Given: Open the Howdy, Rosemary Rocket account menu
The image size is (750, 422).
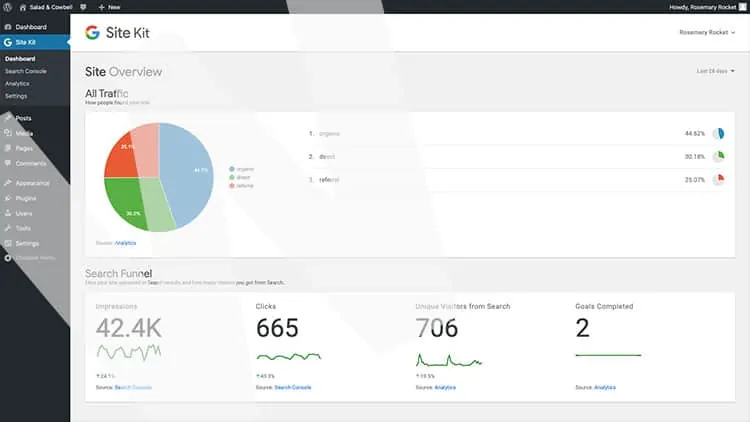Looking at the screenshot, I should coord(702,7).
